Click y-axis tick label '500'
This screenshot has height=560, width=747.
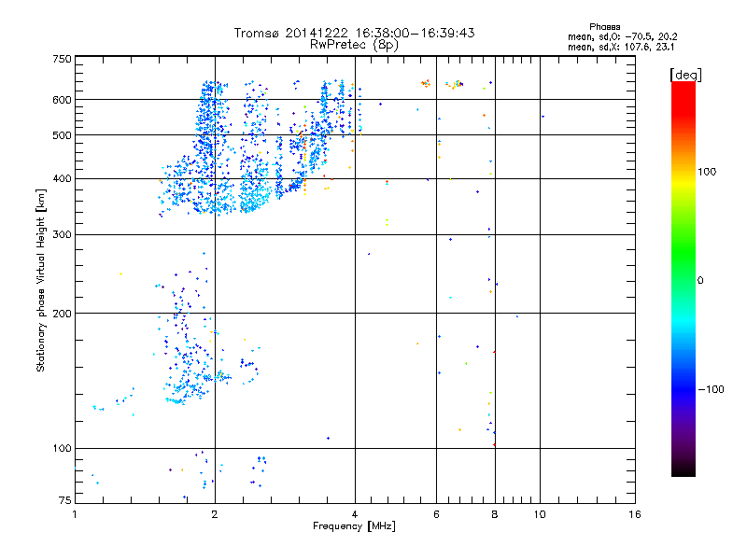[62, 135]
